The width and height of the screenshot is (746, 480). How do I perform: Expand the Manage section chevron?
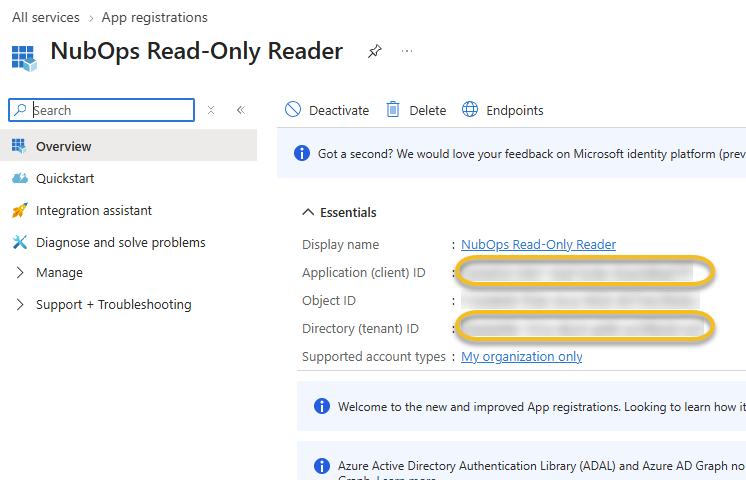pyautogui.click(x=20, y=273)
